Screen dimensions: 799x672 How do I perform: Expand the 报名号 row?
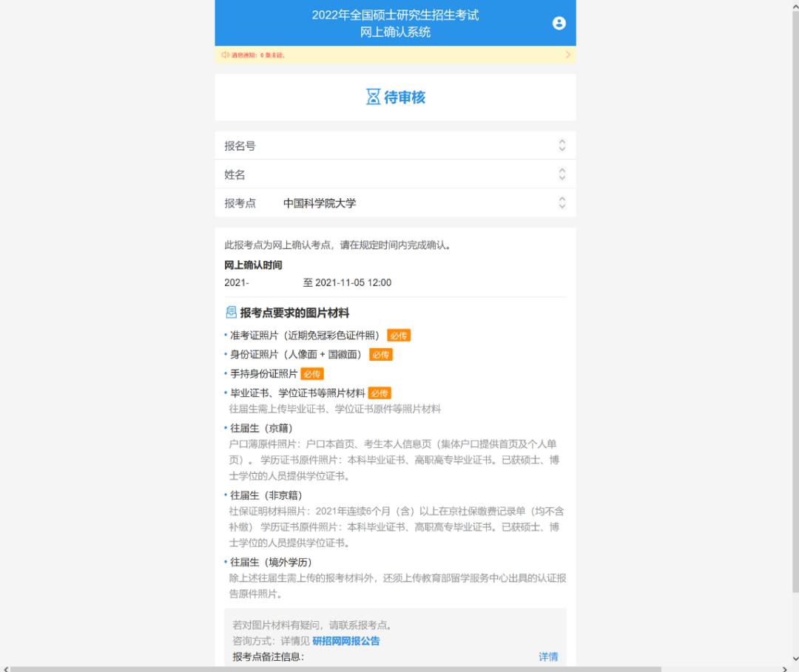point(395,146)
